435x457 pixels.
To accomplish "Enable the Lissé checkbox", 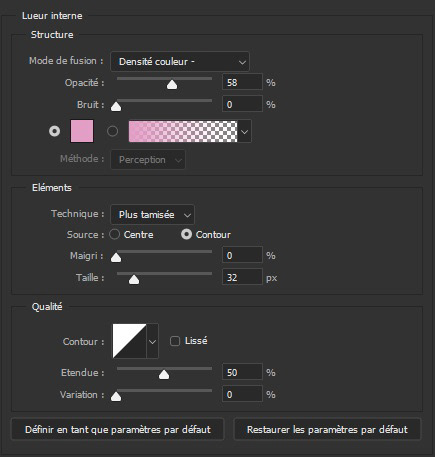I will (175, 341).
